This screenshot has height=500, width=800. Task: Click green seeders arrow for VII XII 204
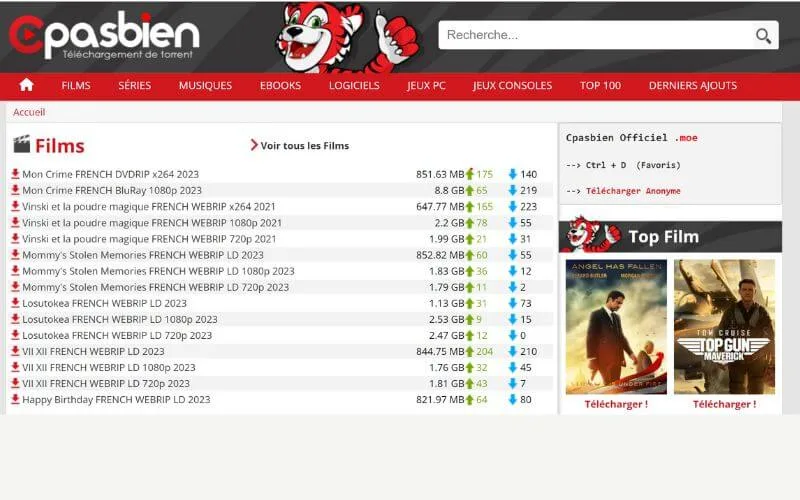pos(470,351)
